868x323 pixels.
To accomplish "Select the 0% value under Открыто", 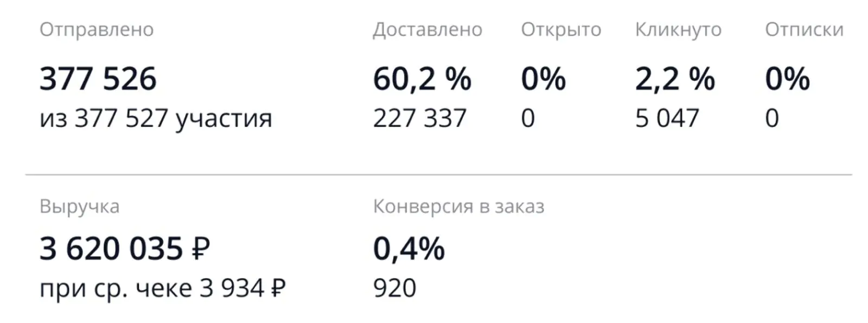I will click(543, 79).
